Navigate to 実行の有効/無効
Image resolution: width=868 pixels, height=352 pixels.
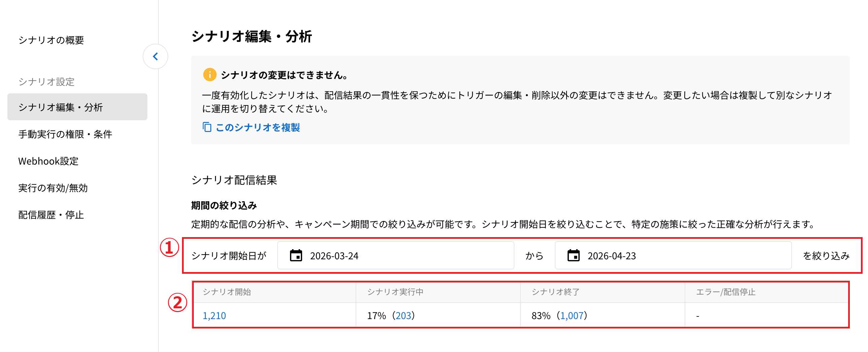[53, 188]
